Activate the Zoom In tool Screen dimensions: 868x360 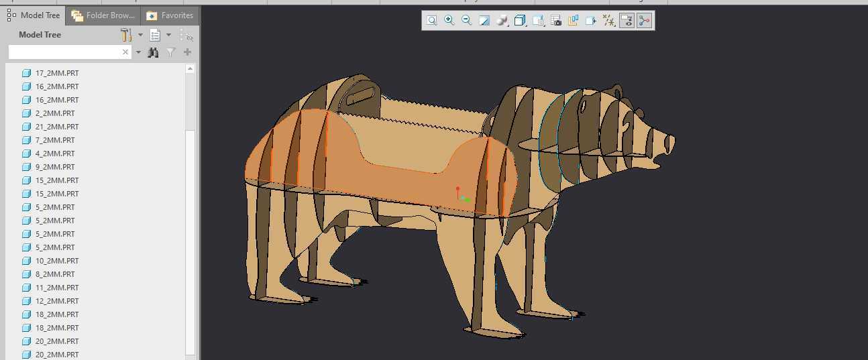[x=449, y=21]
